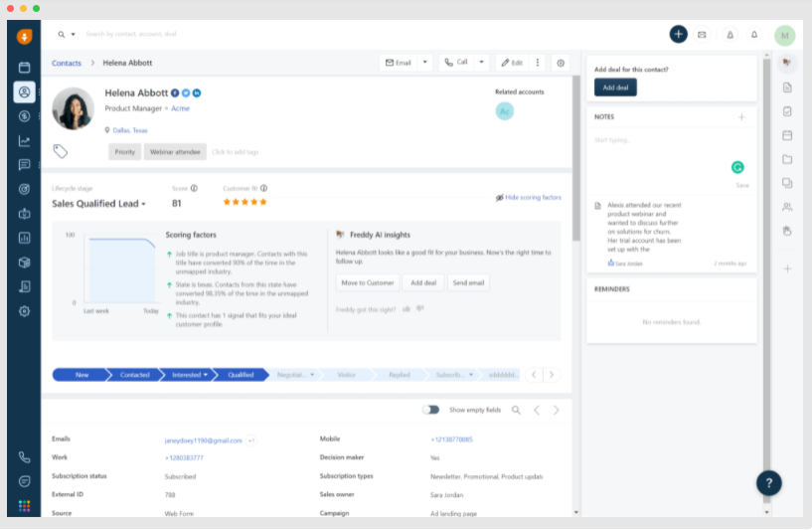Viewport: 812px width, 530px height.
Task: Click the tag icon below profile photo
Action: 60,151
